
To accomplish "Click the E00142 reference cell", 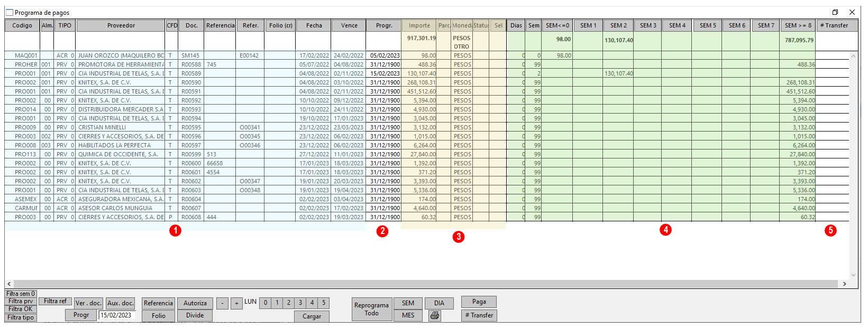I will [x=250, y=55].
